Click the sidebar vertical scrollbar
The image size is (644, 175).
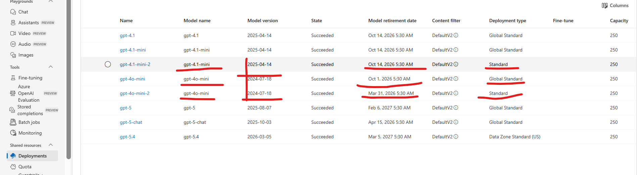[x=68, y=79]
